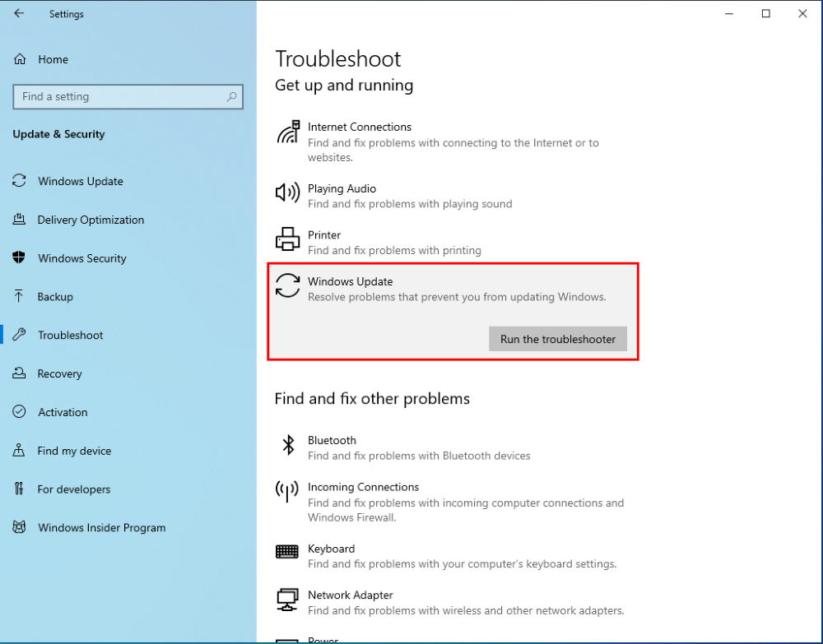Click the Playing Audio speaker icon
The image size is (823, 644).
point(287,193)
